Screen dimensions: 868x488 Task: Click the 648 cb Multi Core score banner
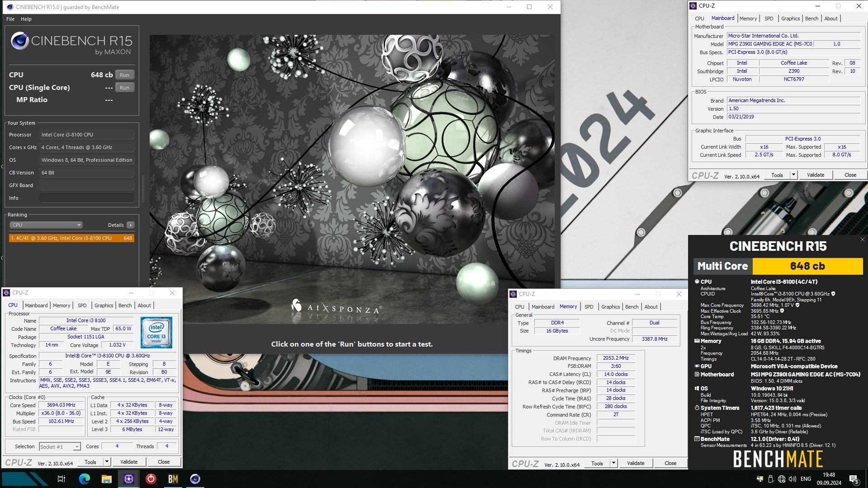tap(807, 266)
